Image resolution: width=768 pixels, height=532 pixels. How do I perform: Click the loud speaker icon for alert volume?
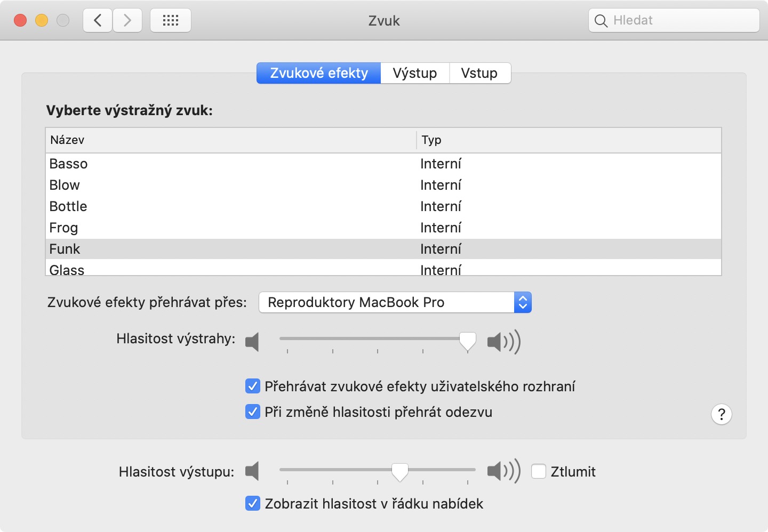[503, 342]
